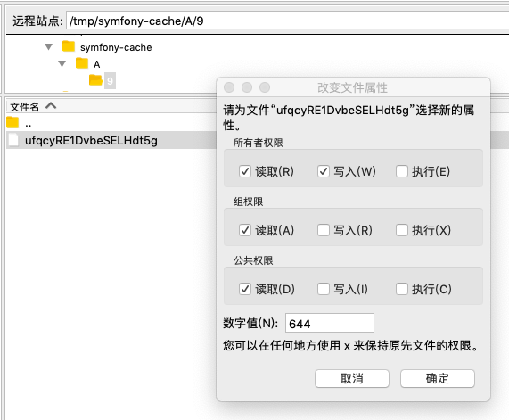Uncheck owner read (R) permission

coord(245,171)
